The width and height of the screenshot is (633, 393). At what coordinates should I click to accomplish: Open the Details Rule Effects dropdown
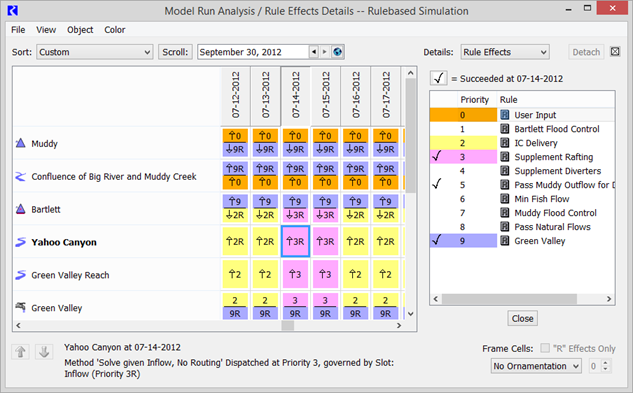pyautogui.click(x=505, y=52)
